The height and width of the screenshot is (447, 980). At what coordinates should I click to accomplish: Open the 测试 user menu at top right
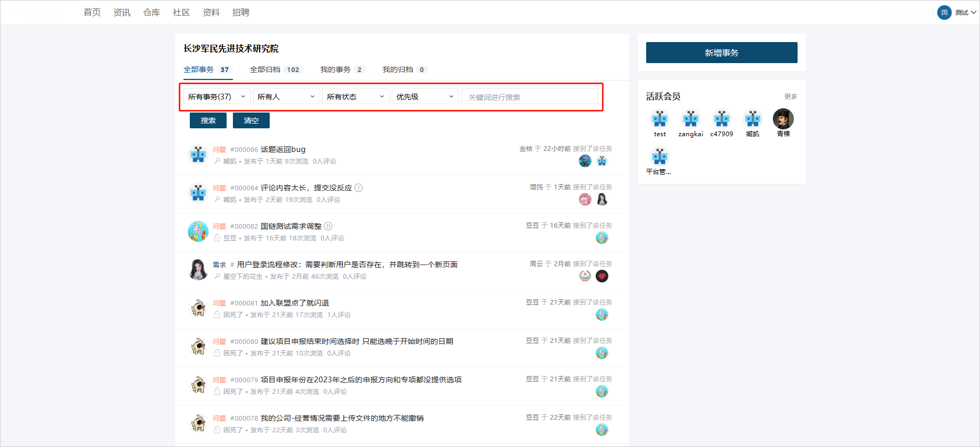(957, 13)
